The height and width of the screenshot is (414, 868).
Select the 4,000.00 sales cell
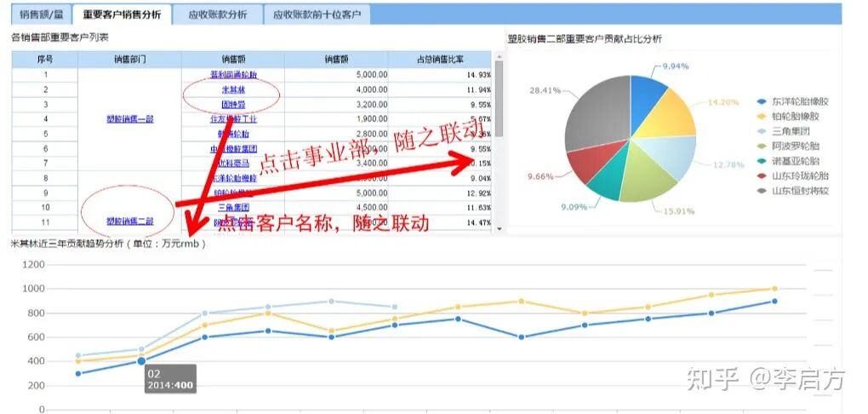click(x=336, y=89)
